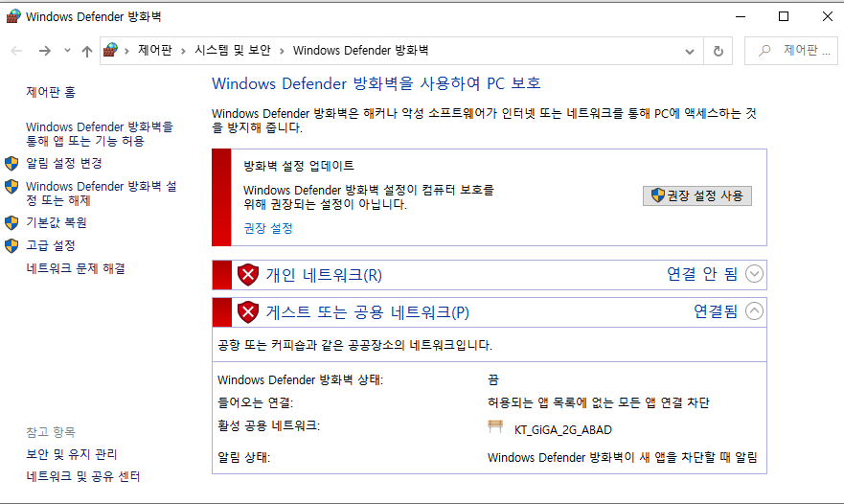Click the 연결 안 됨 status text

coord(702,273)
